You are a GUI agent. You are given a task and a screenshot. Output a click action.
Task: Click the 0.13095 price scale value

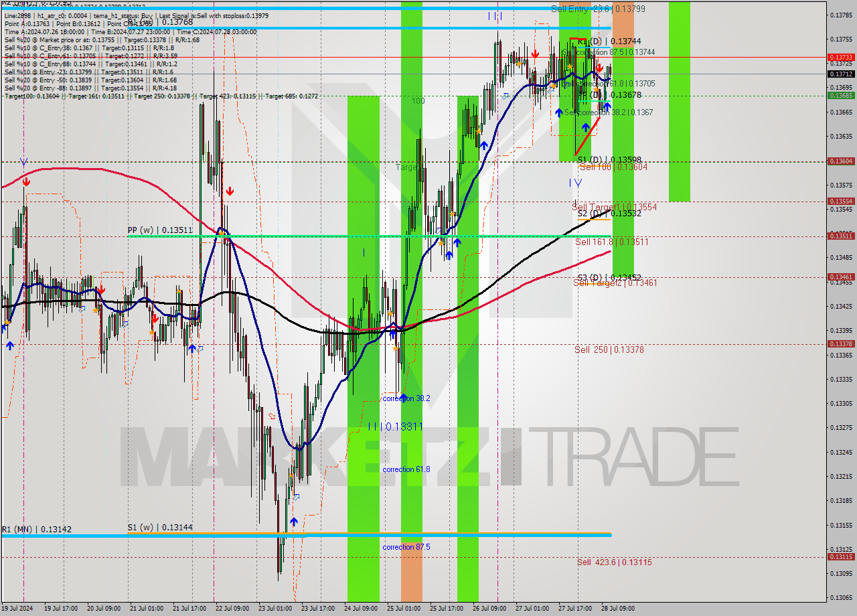[840, 573]
